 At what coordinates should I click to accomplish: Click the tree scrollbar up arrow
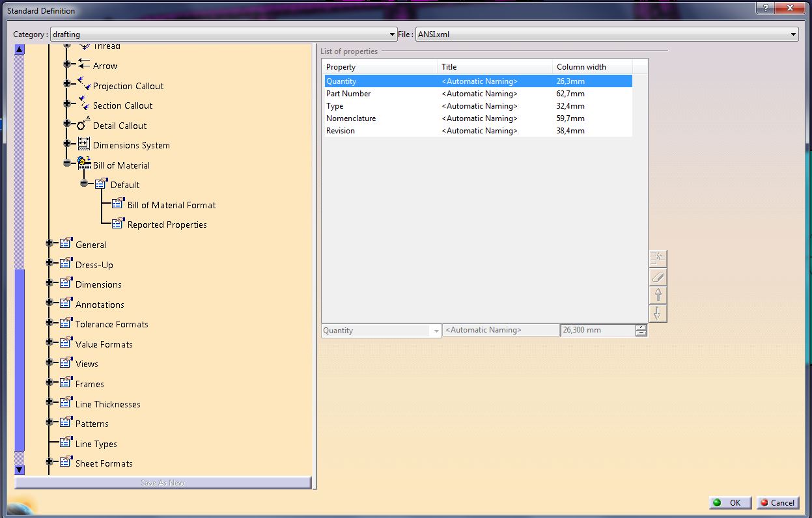pyautogui.click(x=20, y=49)
